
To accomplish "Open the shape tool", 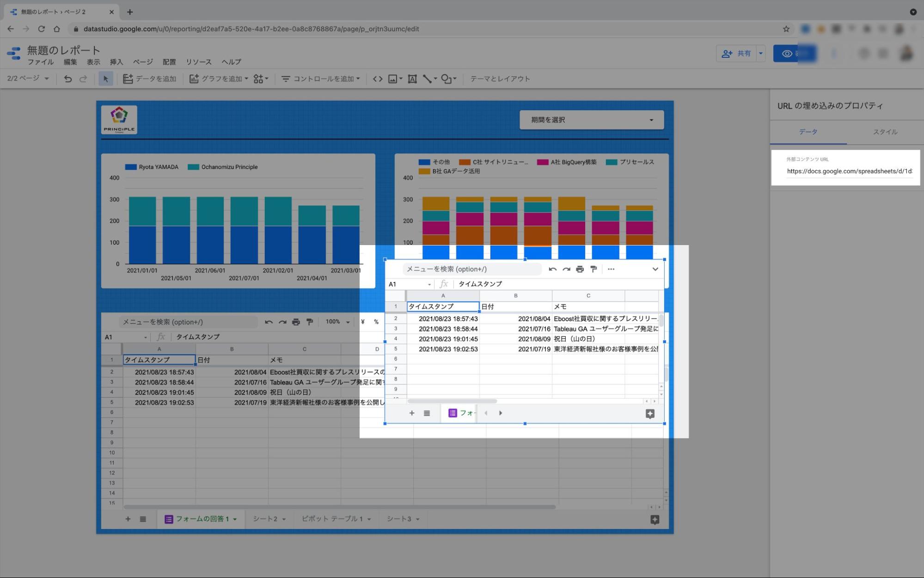I will click(447, 79).
